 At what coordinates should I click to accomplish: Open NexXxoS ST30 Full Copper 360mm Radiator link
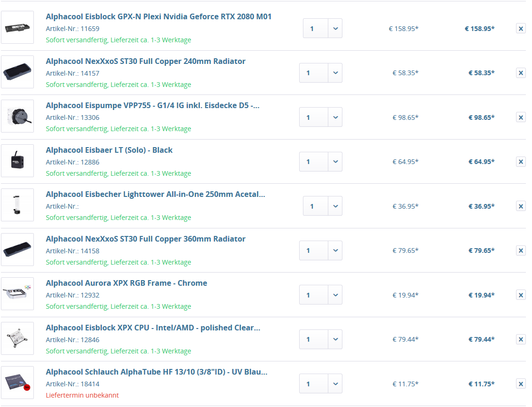click(x=145, y=239)
